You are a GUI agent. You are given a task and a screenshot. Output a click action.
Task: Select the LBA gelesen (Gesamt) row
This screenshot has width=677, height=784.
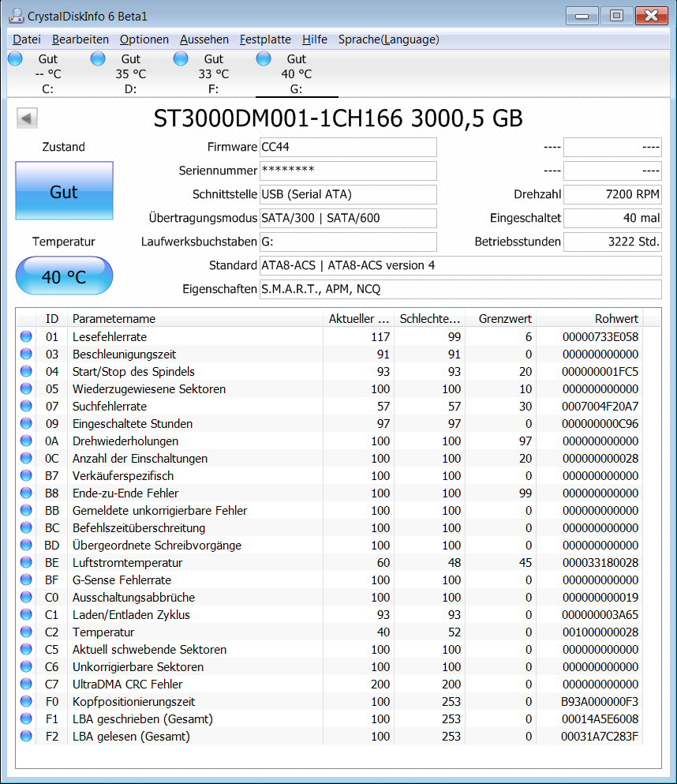(x=330, y=737)
